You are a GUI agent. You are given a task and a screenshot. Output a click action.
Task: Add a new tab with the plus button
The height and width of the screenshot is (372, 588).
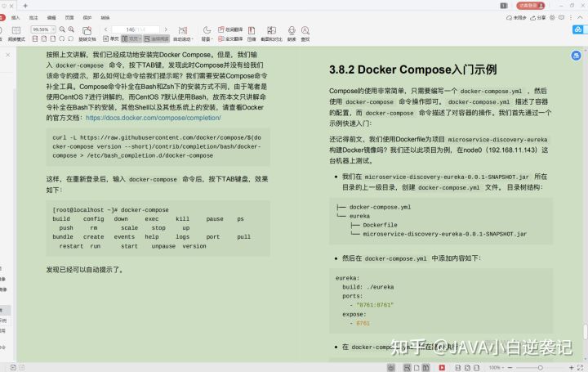click(25, 6)
